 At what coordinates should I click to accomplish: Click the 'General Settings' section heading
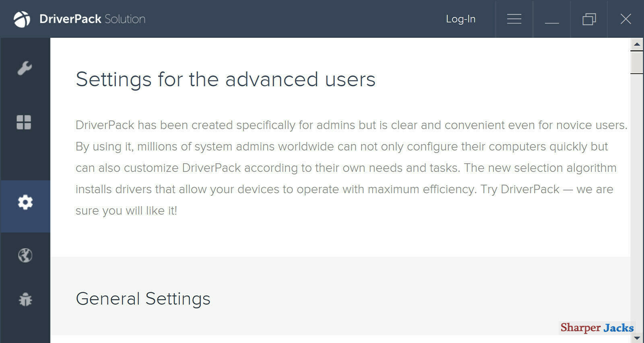click(143, 299)
